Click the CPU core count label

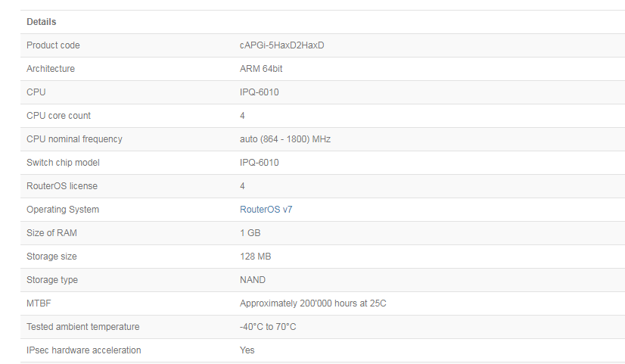point(58,116)
